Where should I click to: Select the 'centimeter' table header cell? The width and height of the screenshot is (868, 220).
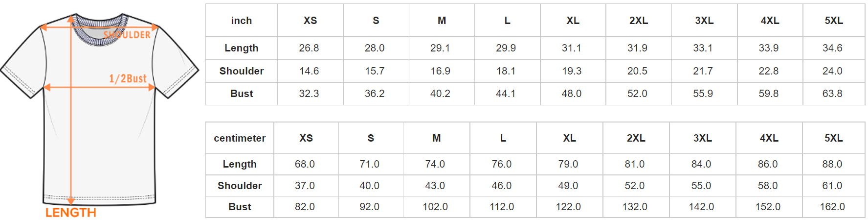point(240,138)
